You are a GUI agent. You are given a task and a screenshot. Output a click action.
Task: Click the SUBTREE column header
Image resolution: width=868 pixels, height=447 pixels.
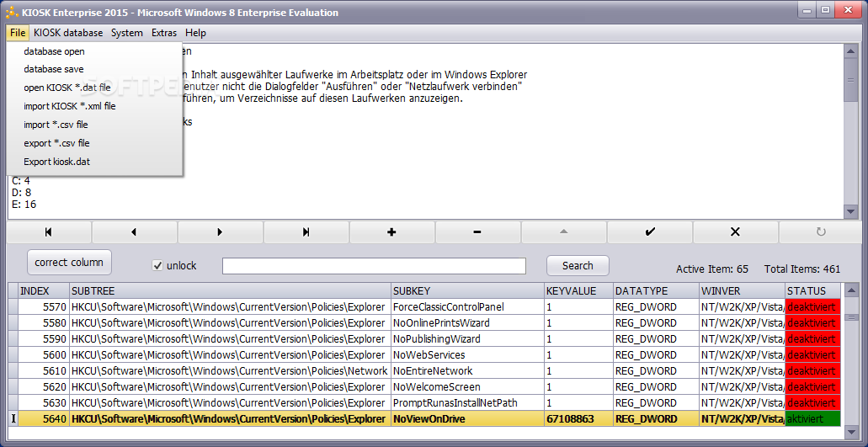pyautogui.click(x=231, y=291)
